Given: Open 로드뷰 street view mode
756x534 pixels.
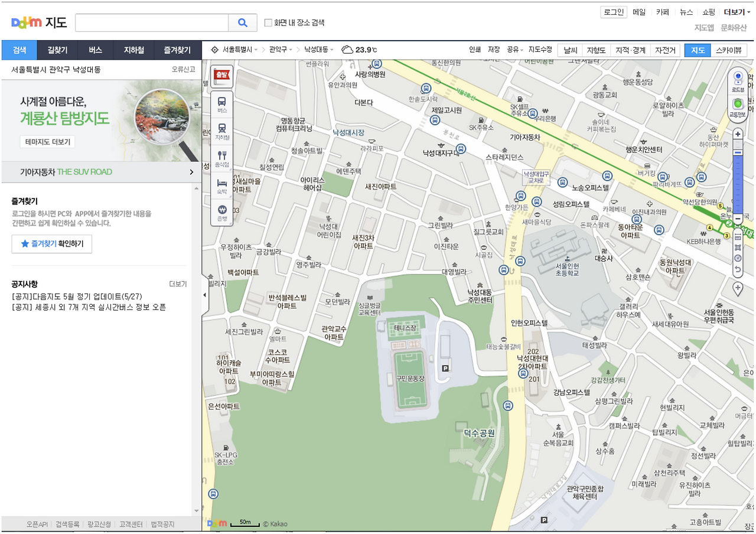Looking at the screenshot, I should point(738,80).
